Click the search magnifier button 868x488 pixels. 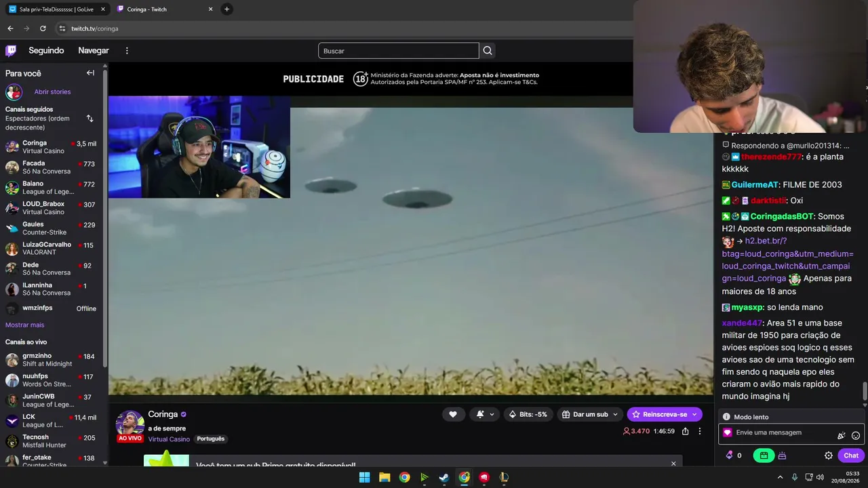[x=488, y=51]
